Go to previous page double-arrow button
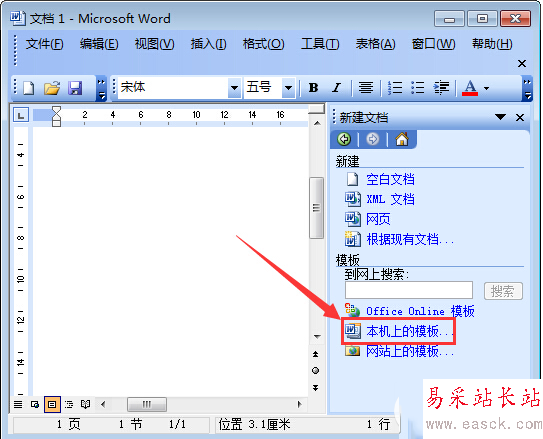The image size is (543, 439). click(x=315, y=354)
